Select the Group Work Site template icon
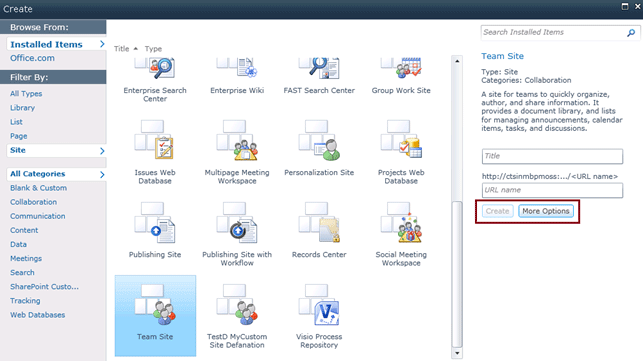Screen dimensions: 643x361 pyautogui.click(x=401, y=69)
